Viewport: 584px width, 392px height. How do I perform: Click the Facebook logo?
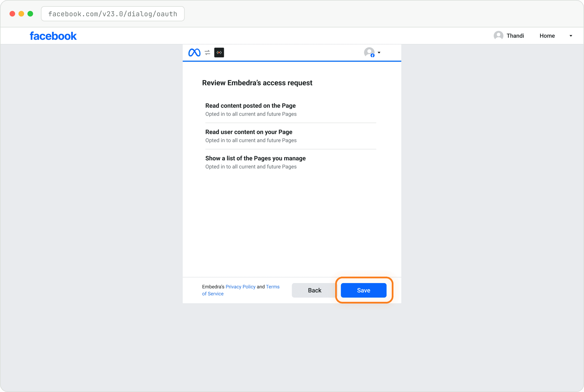pos(53,36)
